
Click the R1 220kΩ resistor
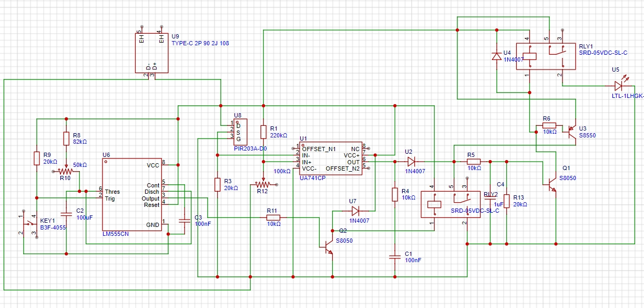click(x=263, y=132)
